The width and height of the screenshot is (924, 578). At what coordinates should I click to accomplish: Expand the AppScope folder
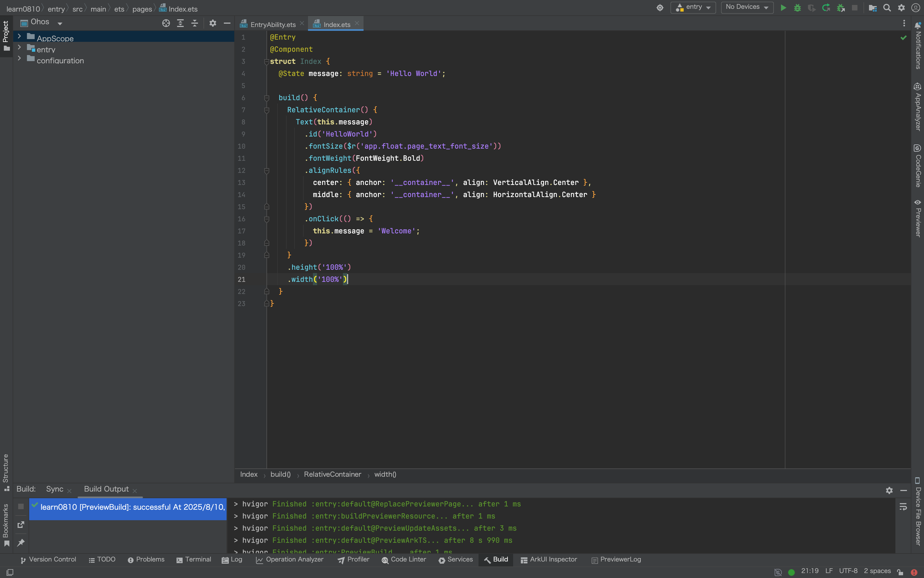(19, 36)
